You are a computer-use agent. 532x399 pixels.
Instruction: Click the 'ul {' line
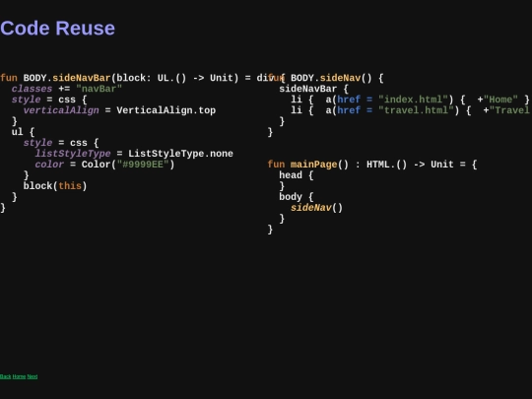click(x=23, y=132)
